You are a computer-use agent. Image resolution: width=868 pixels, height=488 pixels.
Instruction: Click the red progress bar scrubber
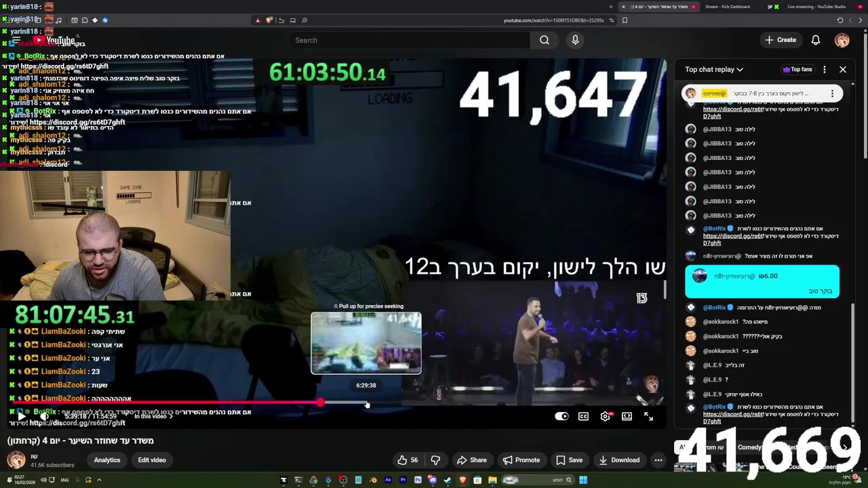(x=320, y=403)
